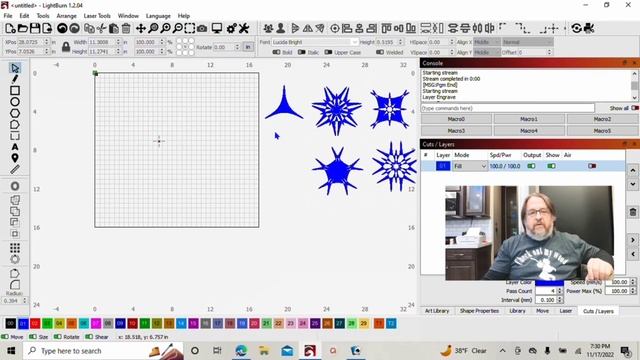Click the Macro2 button

click(602, 119)
